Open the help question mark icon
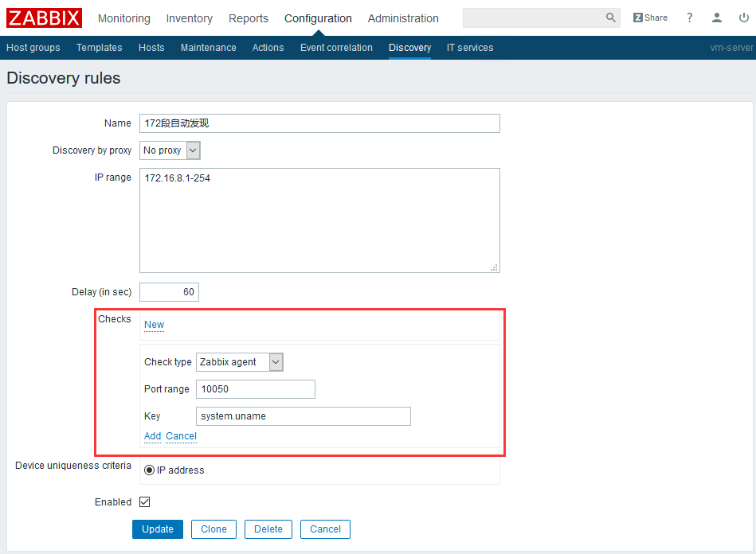 tap(689, 18)
